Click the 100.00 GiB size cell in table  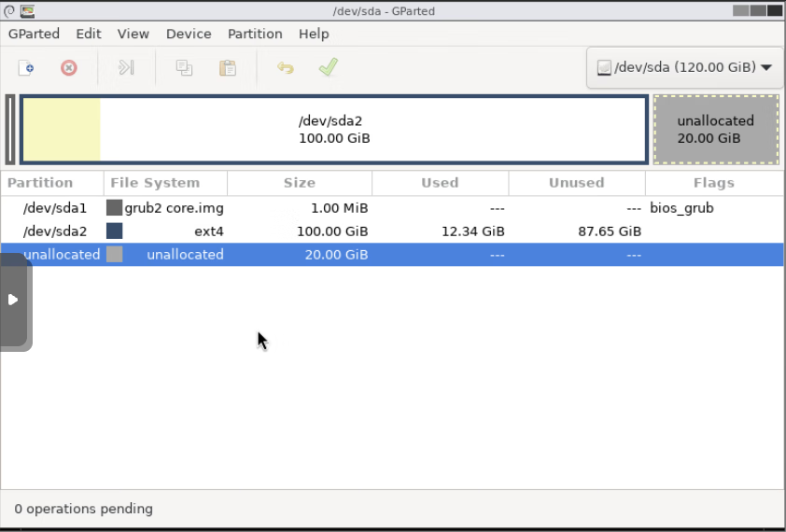(x=332, y=231)
